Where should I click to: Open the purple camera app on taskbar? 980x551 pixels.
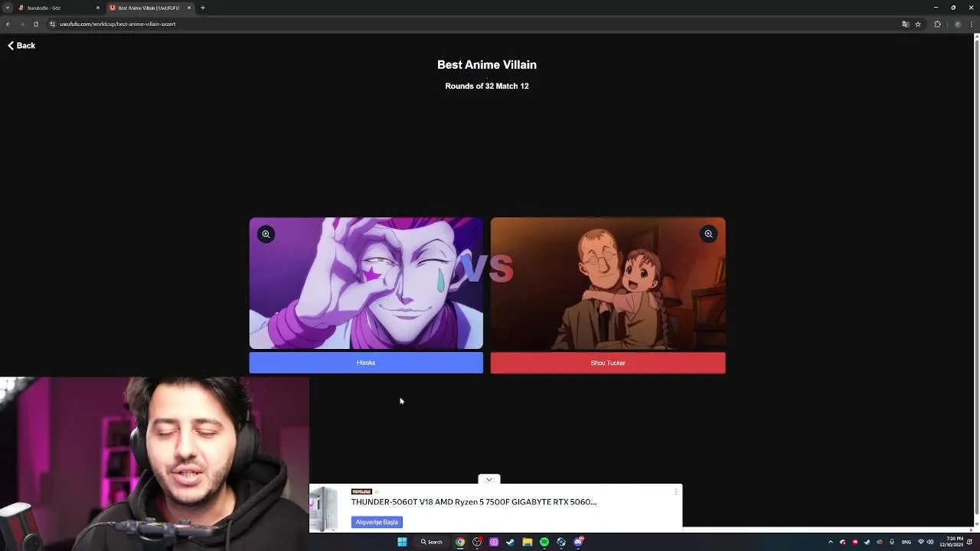pyautogui.click(x=494, y=542)
